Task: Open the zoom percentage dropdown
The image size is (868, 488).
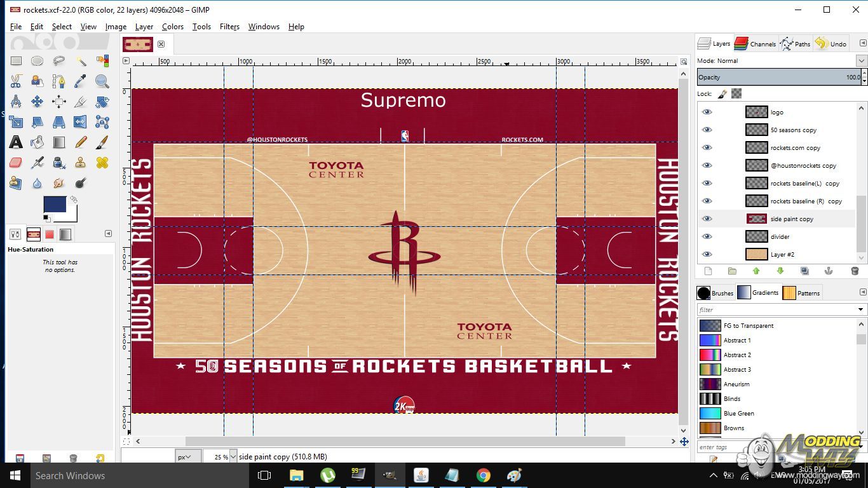Action: 233,456
